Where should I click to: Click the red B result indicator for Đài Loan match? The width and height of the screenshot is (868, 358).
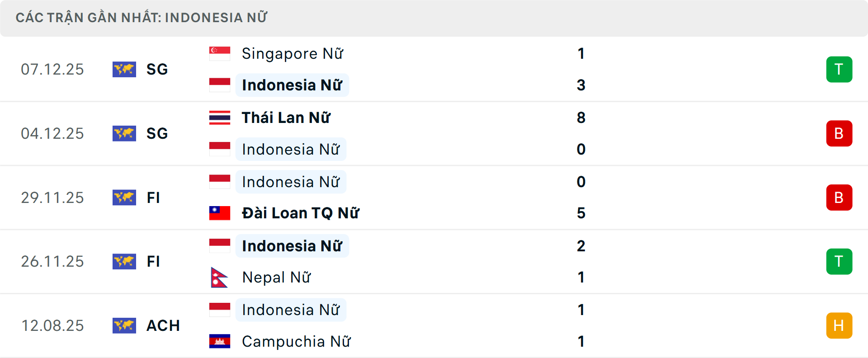[x=839, y=198]
